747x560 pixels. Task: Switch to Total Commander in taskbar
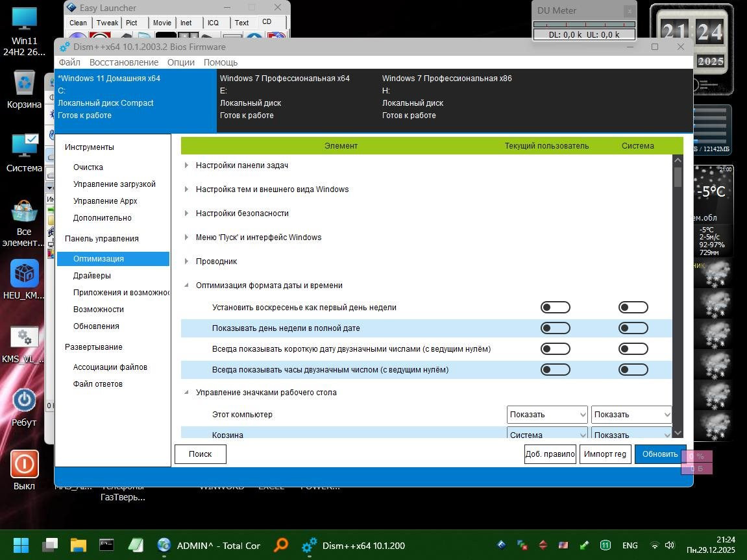[209, 546]
